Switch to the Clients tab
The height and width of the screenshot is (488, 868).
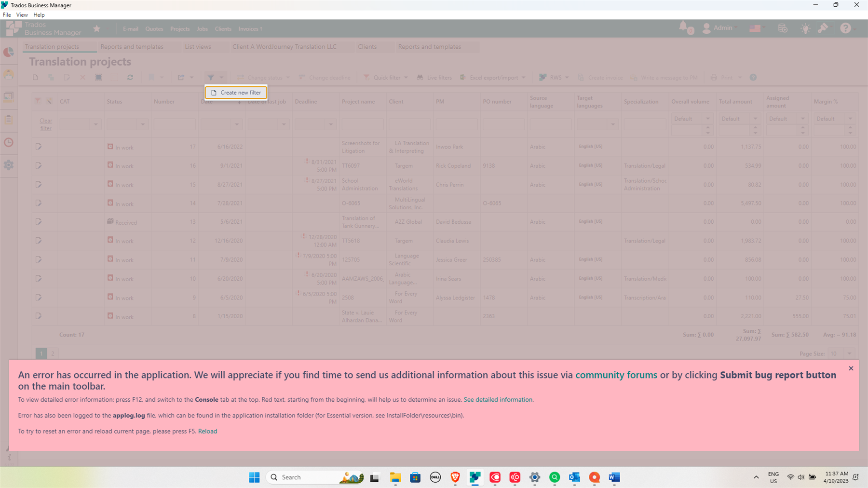(x=367, y=46)
